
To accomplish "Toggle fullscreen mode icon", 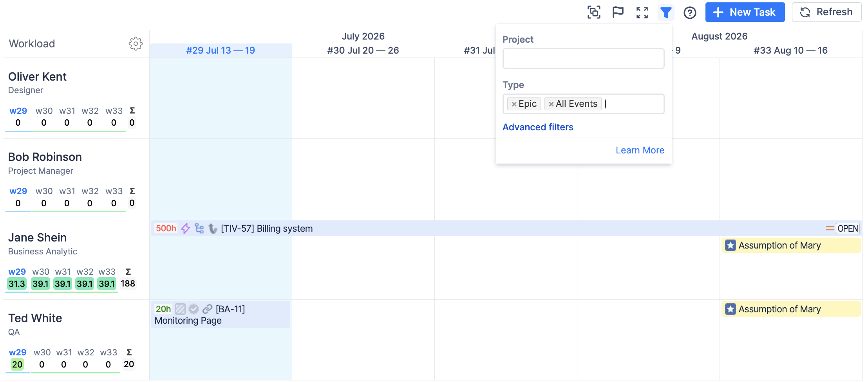I will pos(642,13).
